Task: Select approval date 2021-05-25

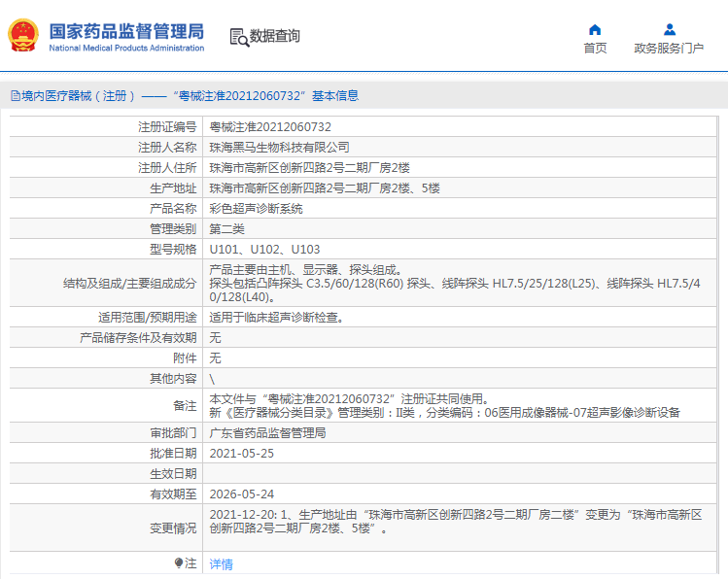Action: (x=242, y=454)
